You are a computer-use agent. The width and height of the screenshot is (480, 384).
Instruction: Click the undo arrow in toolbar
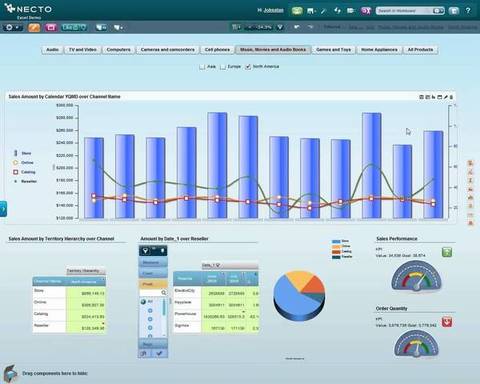pos(297,27)
